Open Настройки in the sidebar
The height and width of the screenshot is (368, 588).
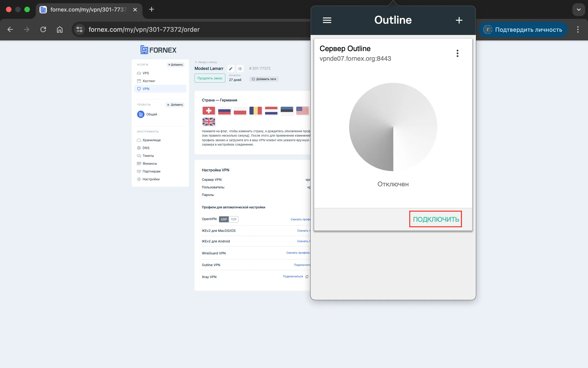click(x=148, y=179)
